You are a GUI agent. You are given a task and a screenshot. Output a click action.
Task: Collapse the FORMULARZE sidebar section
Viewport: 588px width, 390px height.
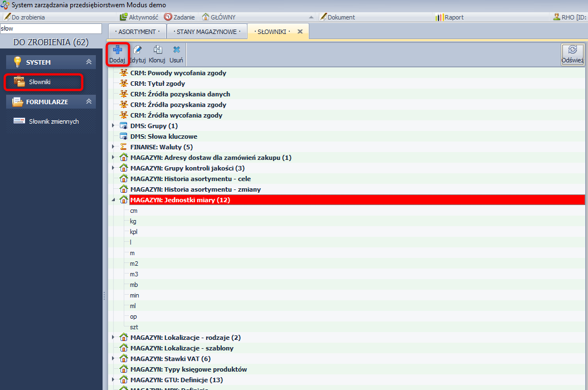click(x=88, y=102)
